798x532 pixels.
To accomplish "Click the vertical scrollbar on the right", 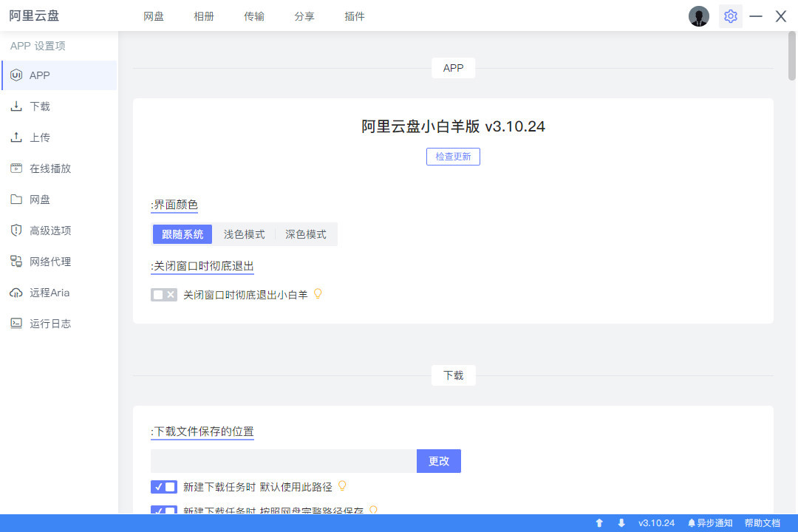I will coord(792,56).
